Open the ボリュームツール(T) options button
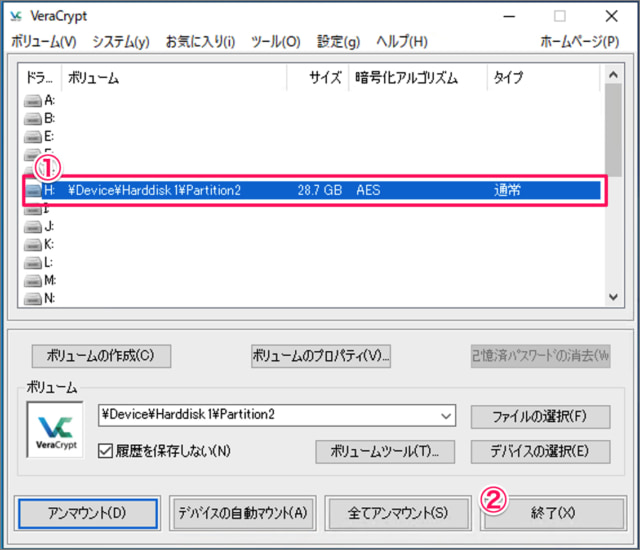Screen dimensions: 640x550 [385, 451]
